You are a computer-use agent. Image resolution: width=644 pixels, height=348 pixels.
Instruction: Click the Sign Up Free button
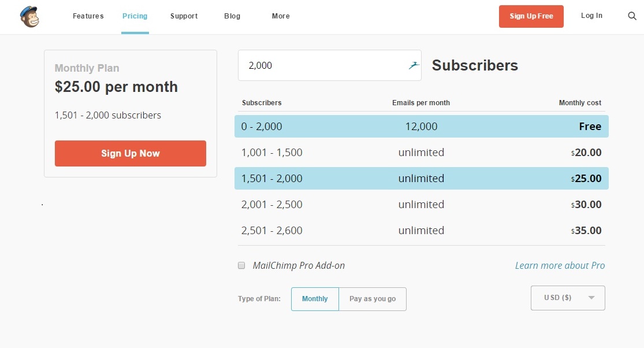coord(531,16)
